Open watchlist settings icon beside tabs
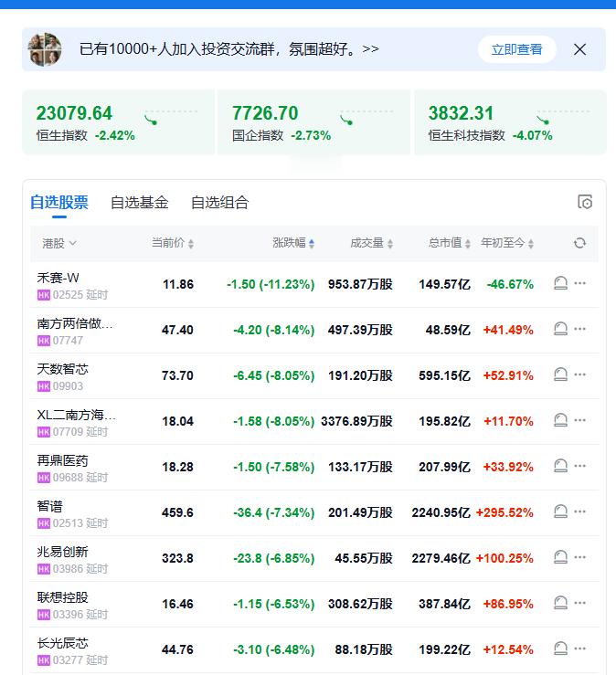This screenshot has height=675, width=616. tap(585, 202)
